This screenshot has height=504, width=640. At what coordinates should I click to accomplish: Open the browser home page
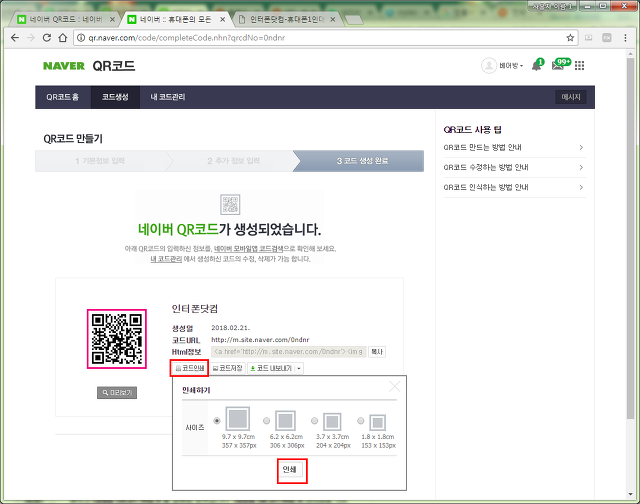[62, 38]
